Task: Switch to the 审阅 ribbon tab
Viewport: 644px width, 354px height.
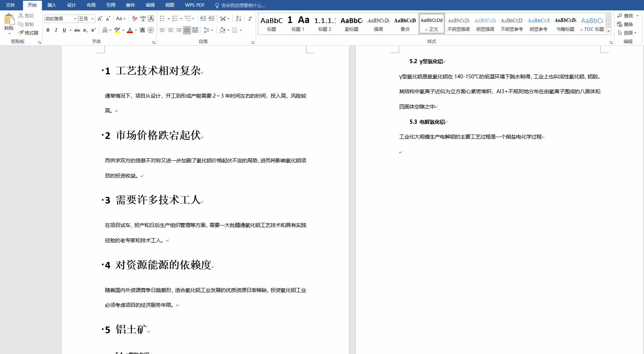Action: click(150, 5)
